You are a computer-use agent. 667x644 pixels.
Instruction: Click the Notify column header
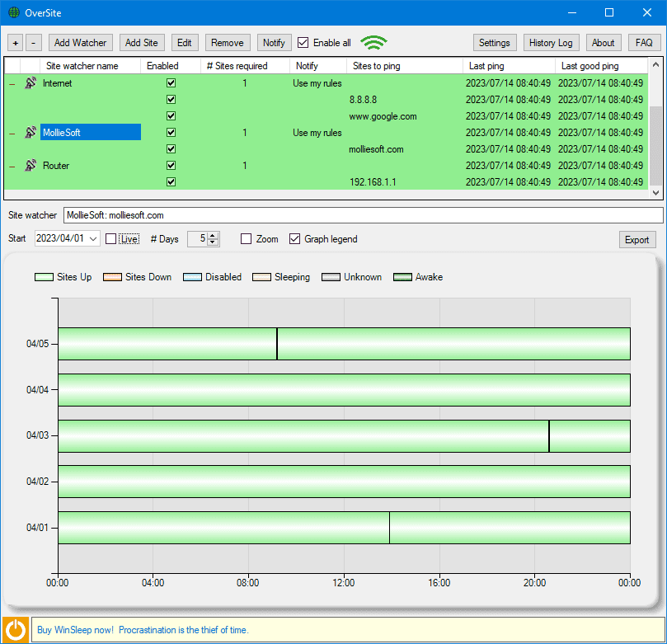click(x=318, y=66)
